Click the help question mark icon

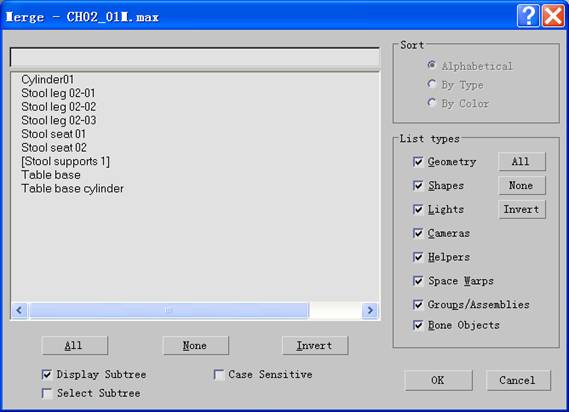(528, 16)
